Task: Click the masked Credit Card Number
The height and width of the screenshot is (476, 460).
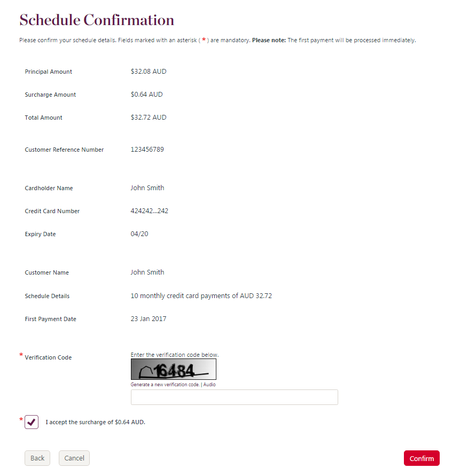Action: coord(149,210)
